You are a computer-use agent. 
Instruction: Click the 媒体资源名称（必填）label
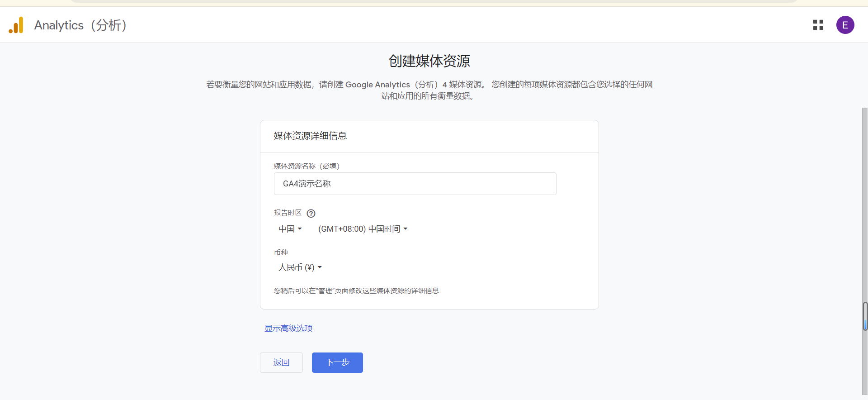click(307, 166)
